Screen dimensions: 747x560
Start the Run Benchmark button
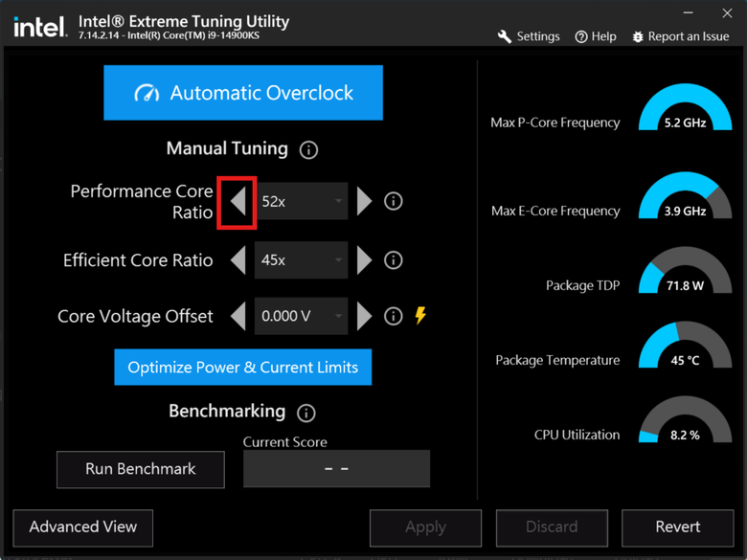click(141, 469)
